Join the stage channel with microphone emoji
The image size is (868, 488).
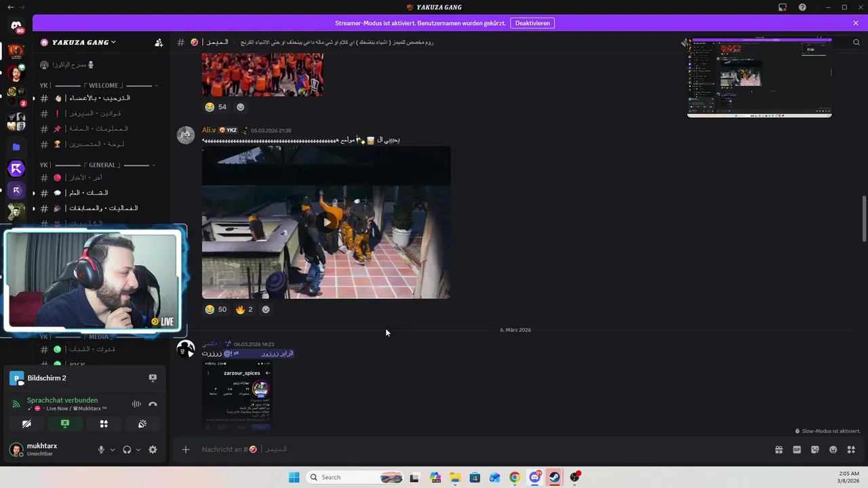[x=98, y=65]
